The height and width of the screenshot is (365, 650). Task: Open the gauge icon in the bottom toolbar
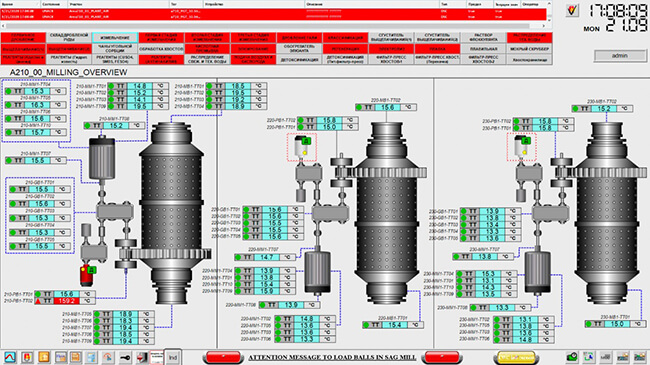108,357
